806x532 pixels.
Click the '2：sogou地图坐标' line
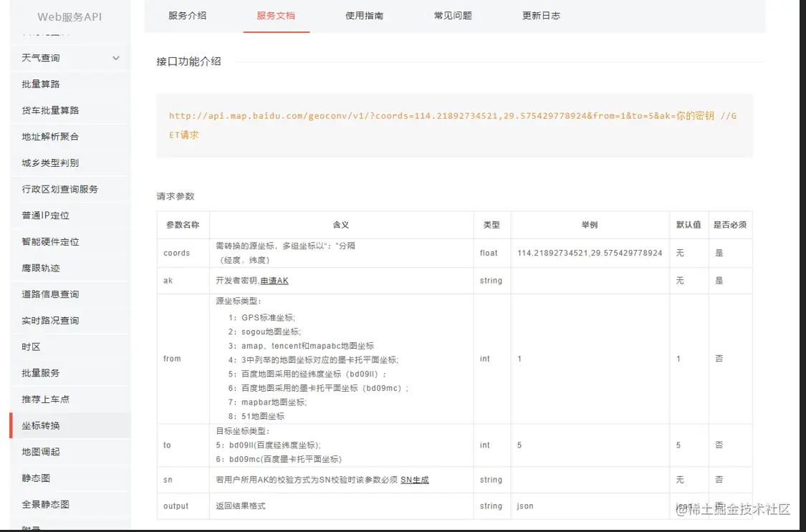pyautogui.click(x=264, y=332)
